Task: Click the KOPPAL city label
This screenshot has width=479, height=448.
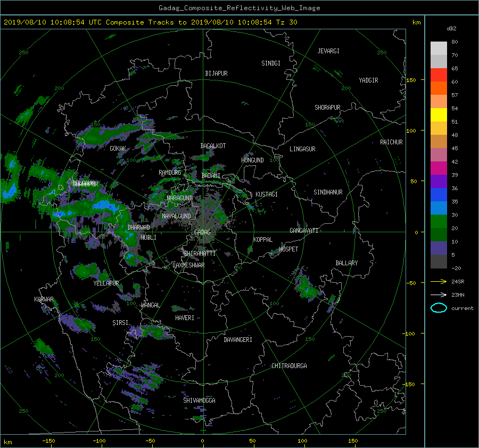Action: tap(263, 240)
